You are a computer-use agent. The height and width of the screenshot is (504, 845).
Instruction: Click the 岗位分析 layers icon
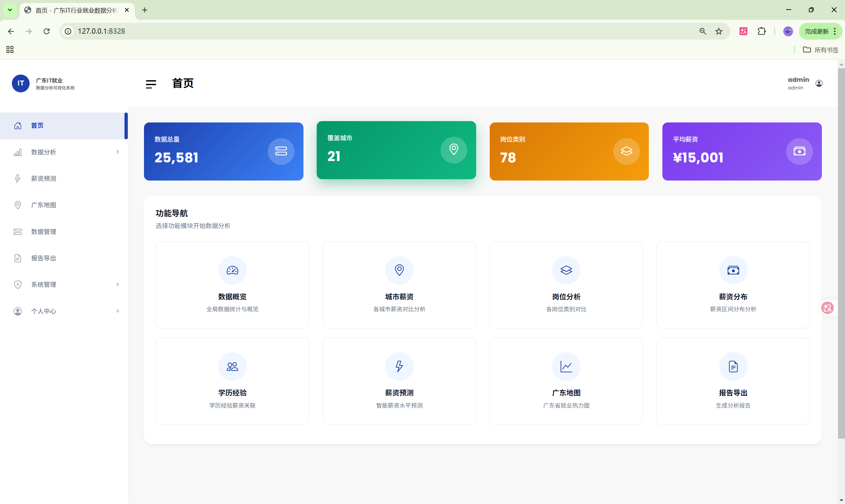(x=566, y=270)
